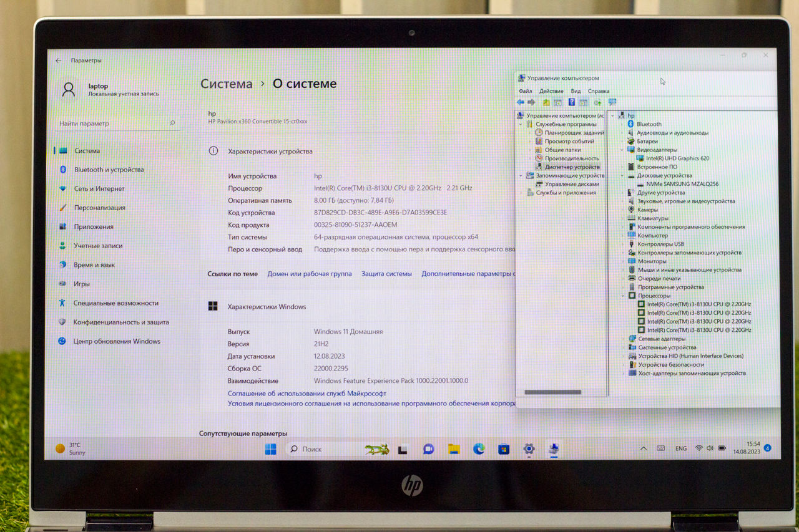
Task: Click Найти параметр search field
Action: click(118, 123)
